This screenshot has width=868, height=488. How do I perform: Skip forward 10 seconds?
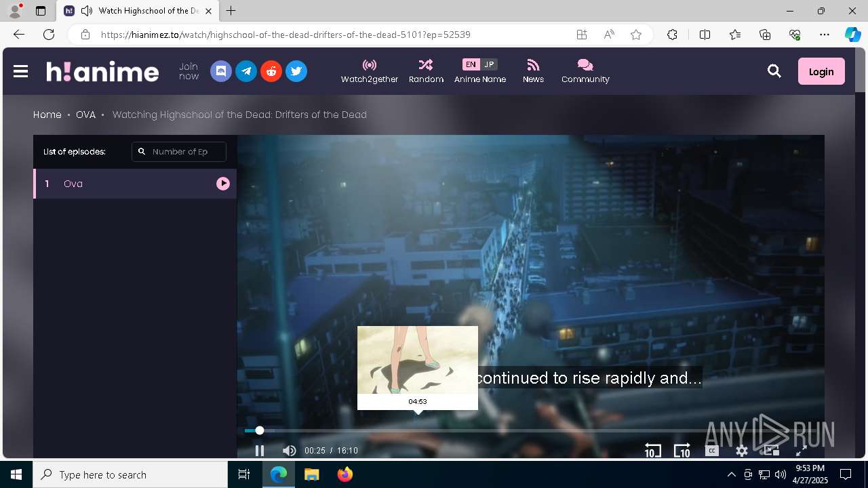pos(682,451)
